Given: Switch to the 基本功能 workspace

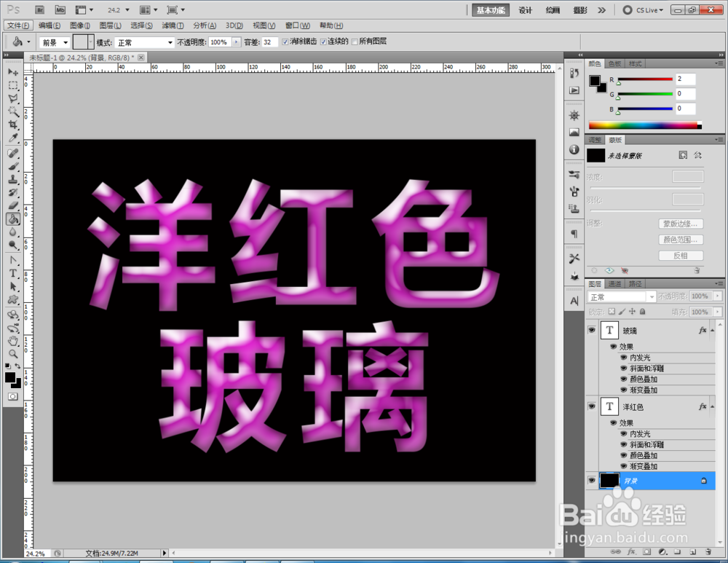Looking at the screenshot, I should 491,9.
